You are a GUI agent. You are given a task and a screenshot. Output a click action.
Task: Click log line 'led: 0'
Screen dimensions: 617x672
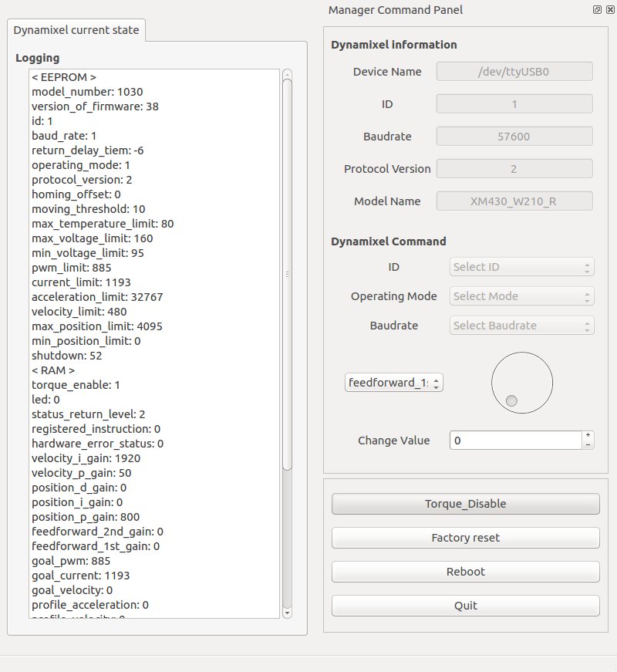point(46,400)
